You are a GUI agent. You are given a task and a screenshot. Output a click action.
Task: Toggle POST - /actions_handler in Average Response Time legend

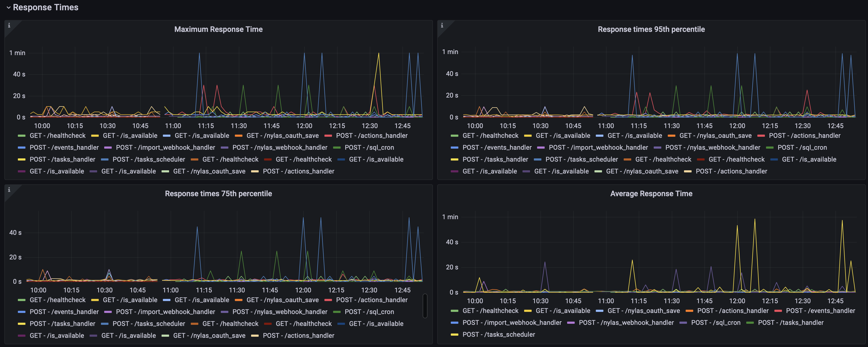click(733, 311)
